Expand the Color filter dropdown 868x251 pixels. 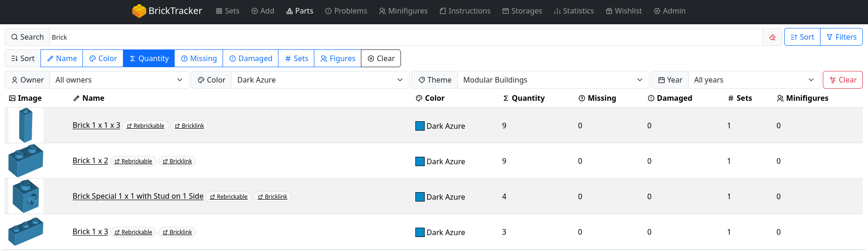pyautogui.click(x=319, y=80)
